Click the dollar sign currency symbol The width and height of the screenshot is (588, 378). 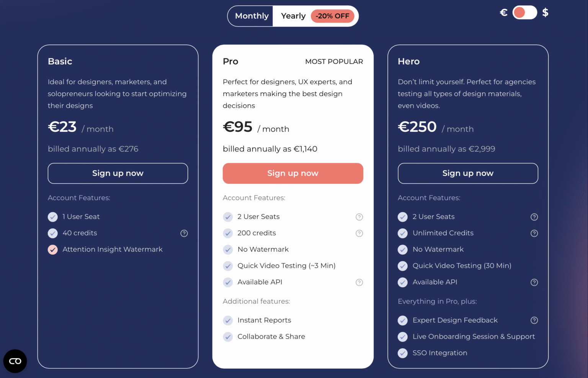click(546, 13)
